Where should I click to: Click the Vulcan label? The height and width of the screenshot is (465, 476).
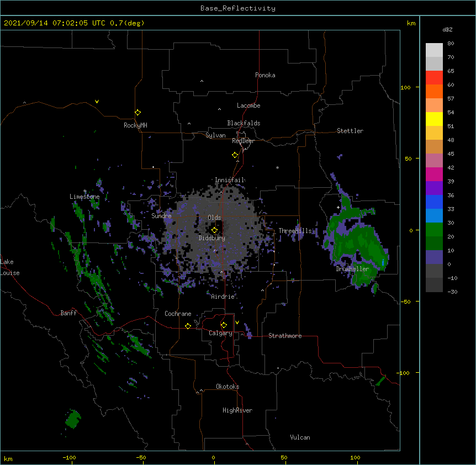coord(300,437)
